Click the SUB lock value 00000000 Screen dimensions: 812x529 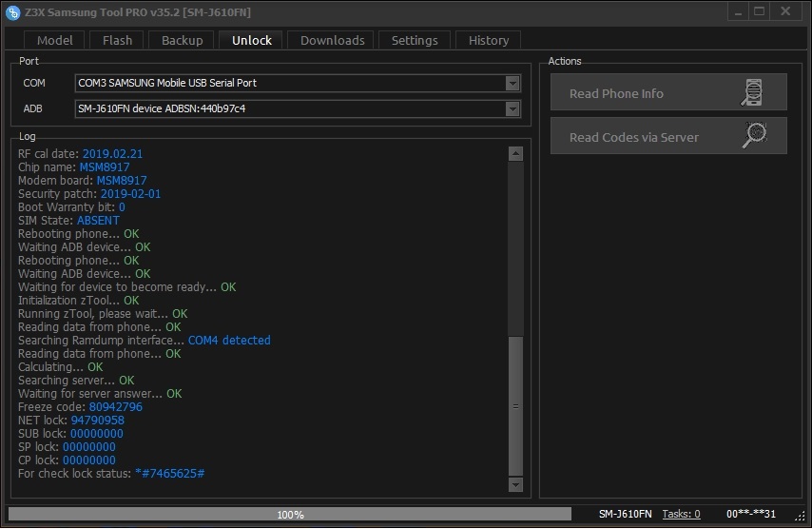coord(97,434)
